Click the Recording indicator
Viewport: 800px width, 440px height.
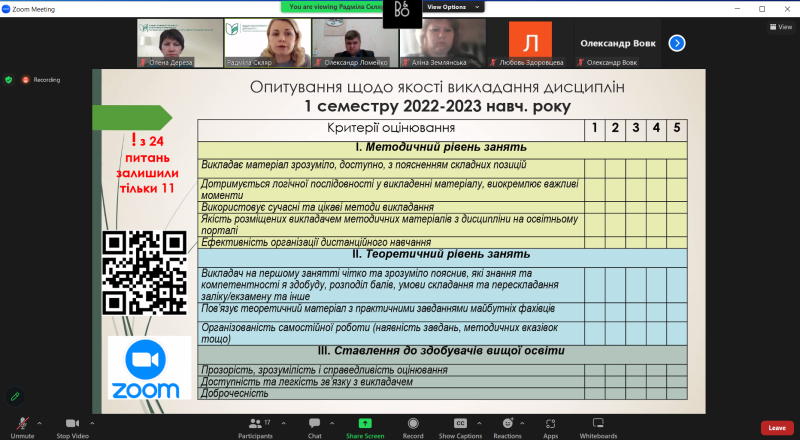coord(41,80)
